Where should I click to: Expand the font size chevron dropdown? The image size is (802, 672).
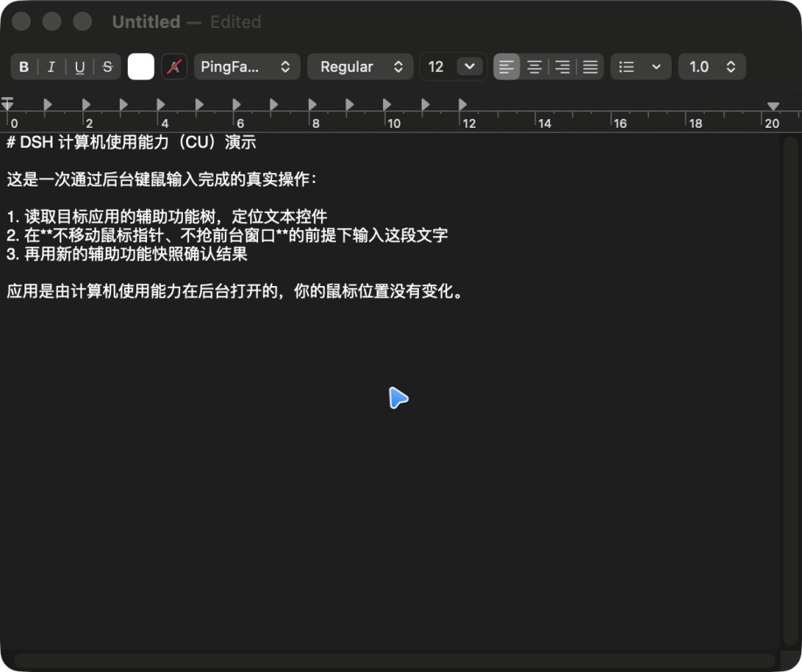[470, 66]
